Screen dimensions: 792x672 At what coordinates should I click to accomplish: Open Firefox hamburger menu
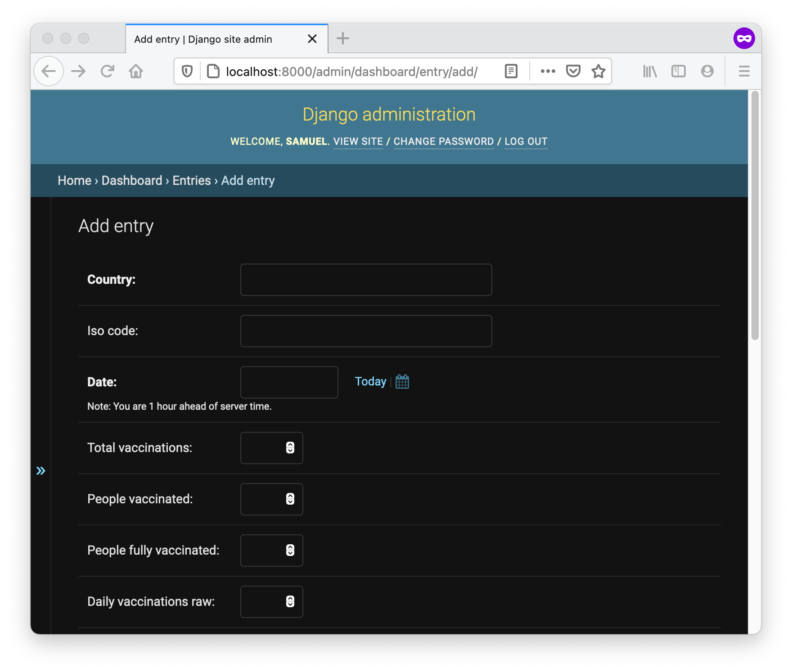[x=744, y=71]
